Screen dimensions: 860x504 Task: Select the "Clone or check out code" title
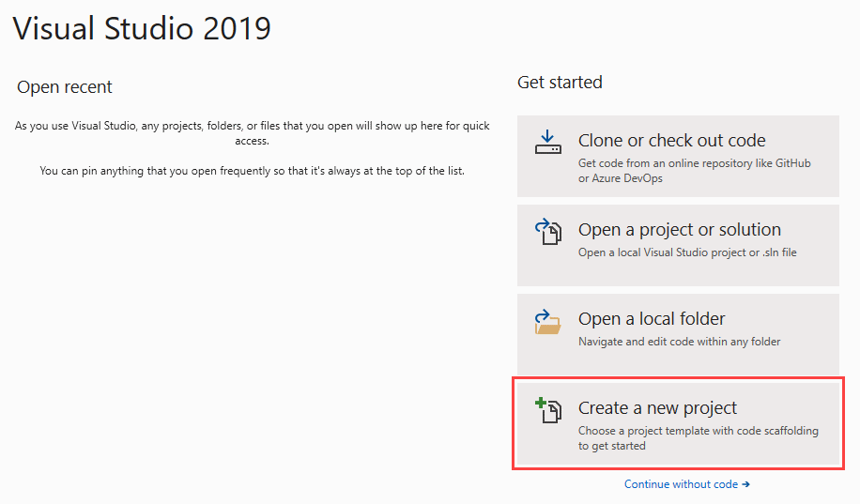coord(671,141)
